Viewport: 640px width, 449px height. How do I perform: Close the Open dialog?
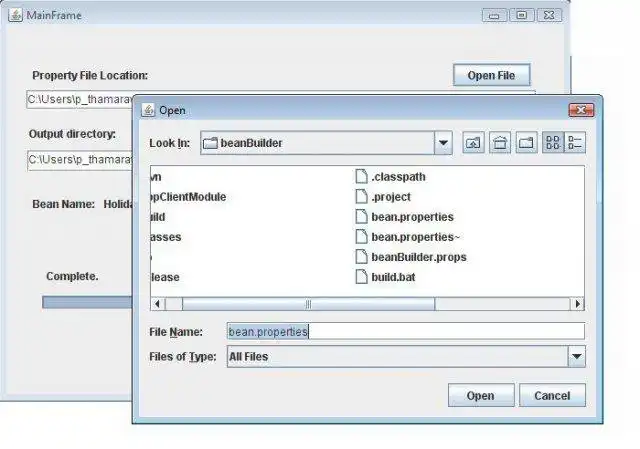pos(581,110)
